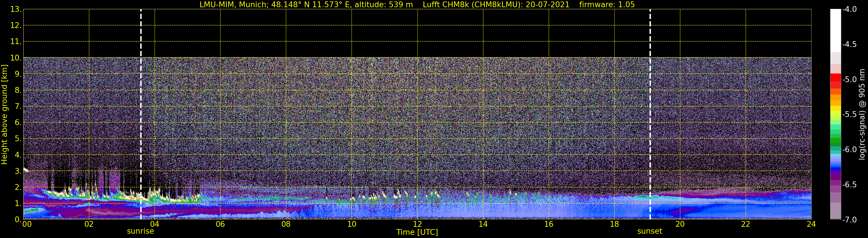Viewport: 868px width, 238px height.
Task: Click the '24' time axis tick label
Action: (811, 224)
